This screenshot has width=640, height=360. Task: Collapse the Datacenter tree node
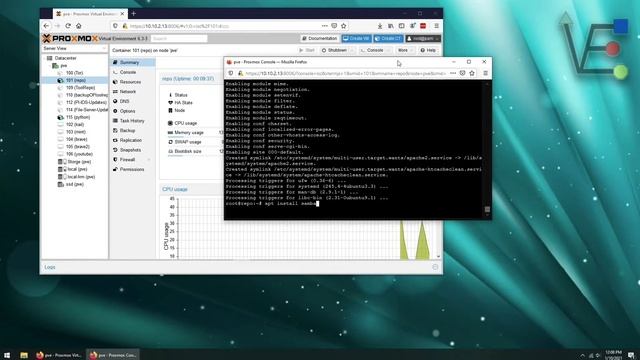(45, 58)
